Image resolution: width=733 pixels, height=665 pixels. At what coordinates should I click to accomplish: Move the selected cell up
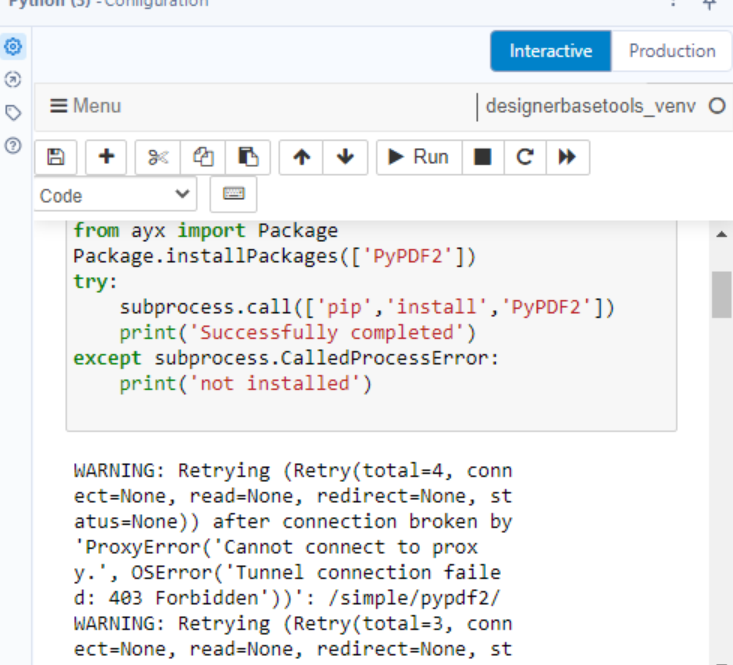(300, 157)
